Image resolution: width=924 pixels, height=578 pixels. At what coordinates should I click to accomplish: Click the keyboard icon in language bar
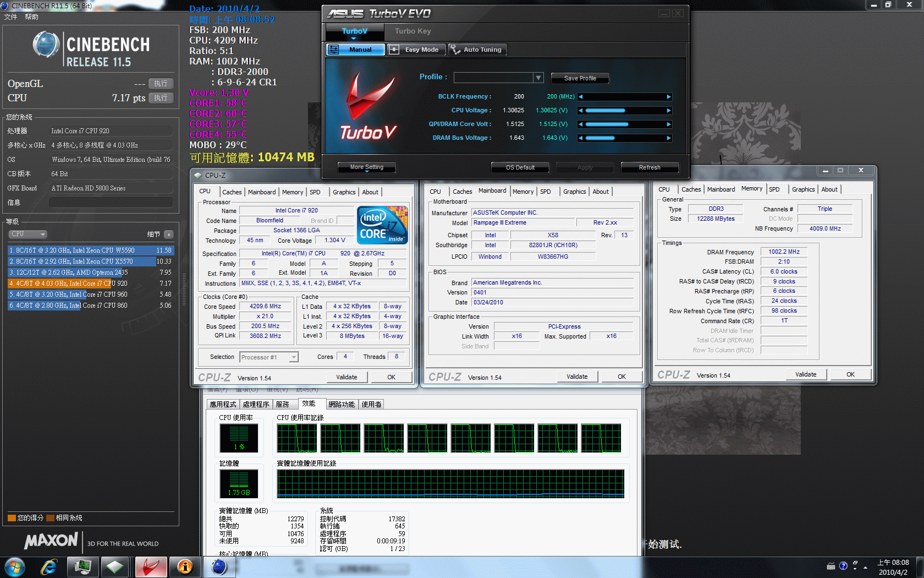[831, 566]
